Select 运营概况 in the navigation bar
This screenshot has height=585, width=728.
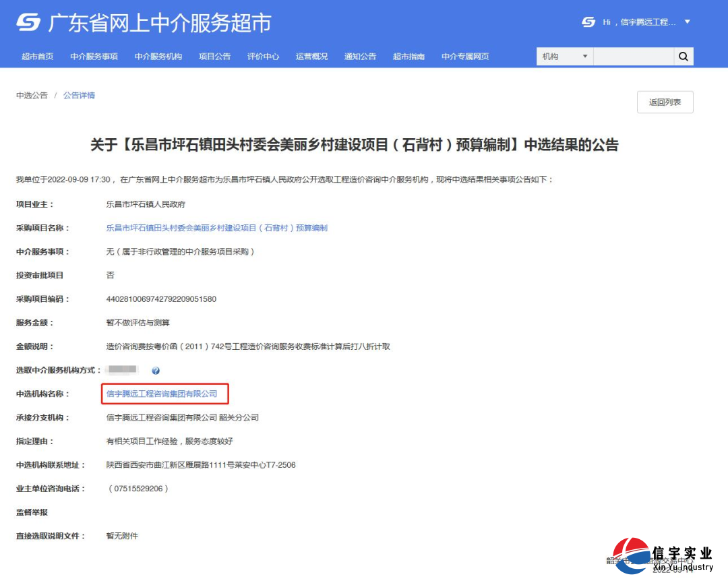[311, 57]
